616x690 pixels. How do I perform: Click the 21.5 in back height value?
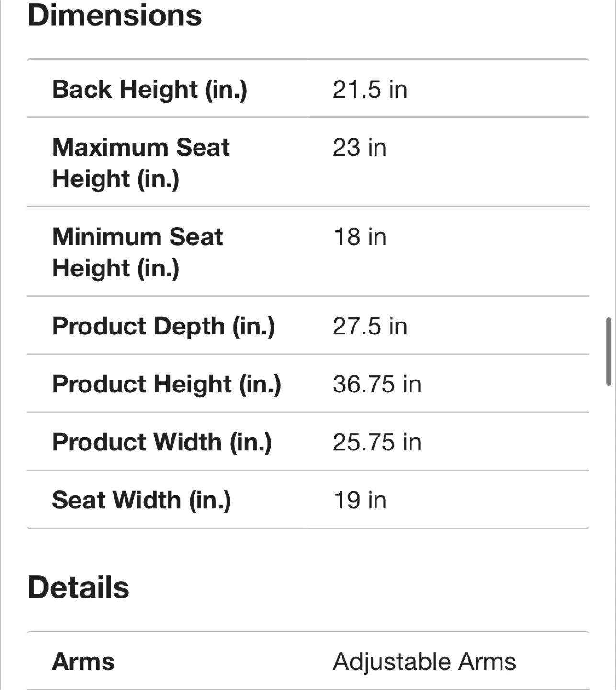pos(370,90)
